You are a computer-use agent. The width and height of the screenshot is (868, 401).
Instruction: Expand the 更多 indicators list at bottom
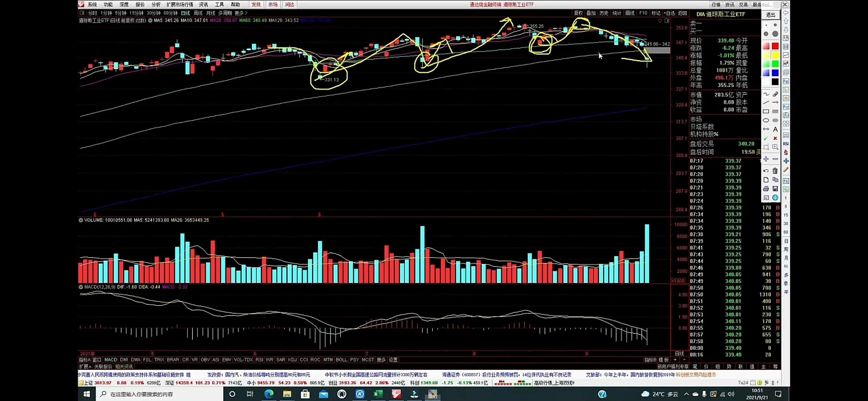[381, 360]
